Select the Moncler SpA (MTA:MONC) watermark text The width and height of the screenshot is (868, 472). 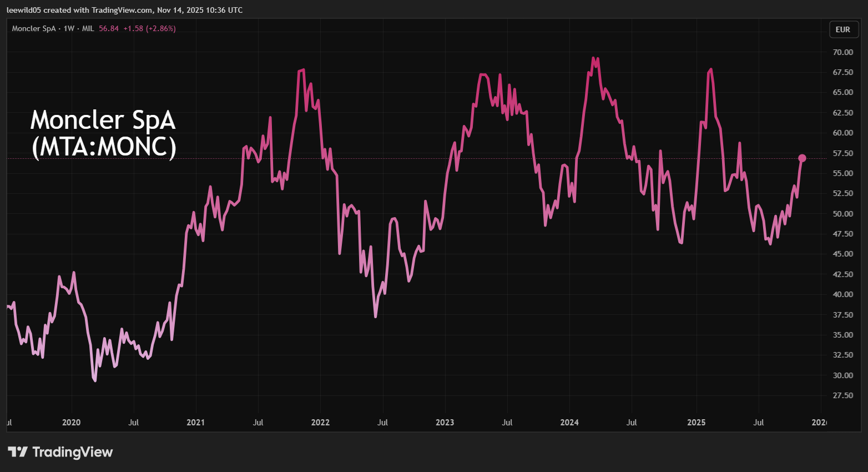(103, 133)
